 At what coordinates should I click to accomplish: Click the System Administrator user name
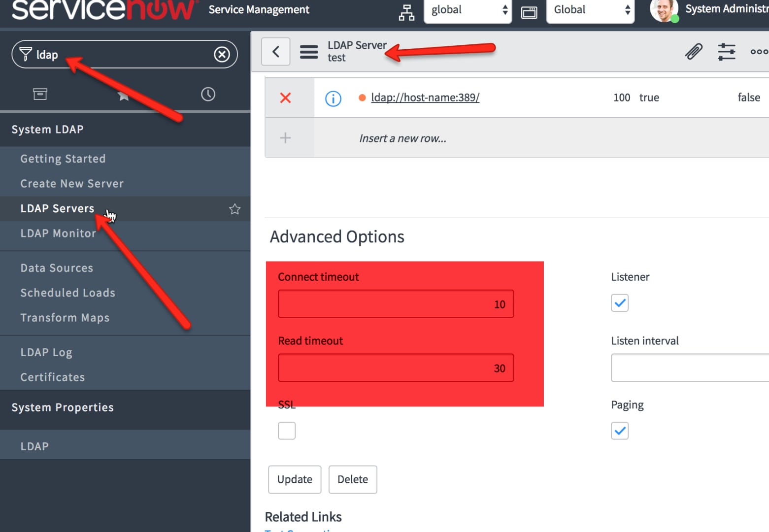click(x=727, y=9)
